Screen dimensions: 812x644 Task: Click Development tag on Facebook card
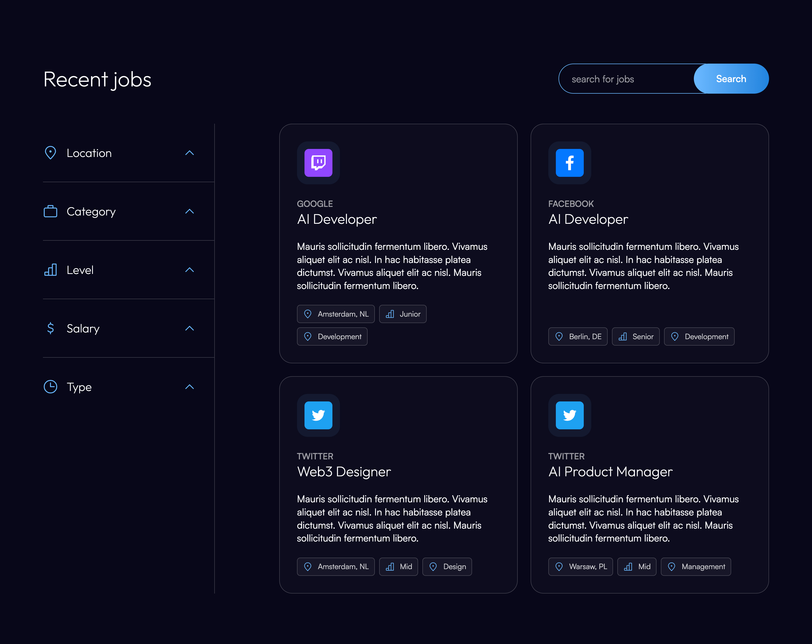click(x=699, y=336)
